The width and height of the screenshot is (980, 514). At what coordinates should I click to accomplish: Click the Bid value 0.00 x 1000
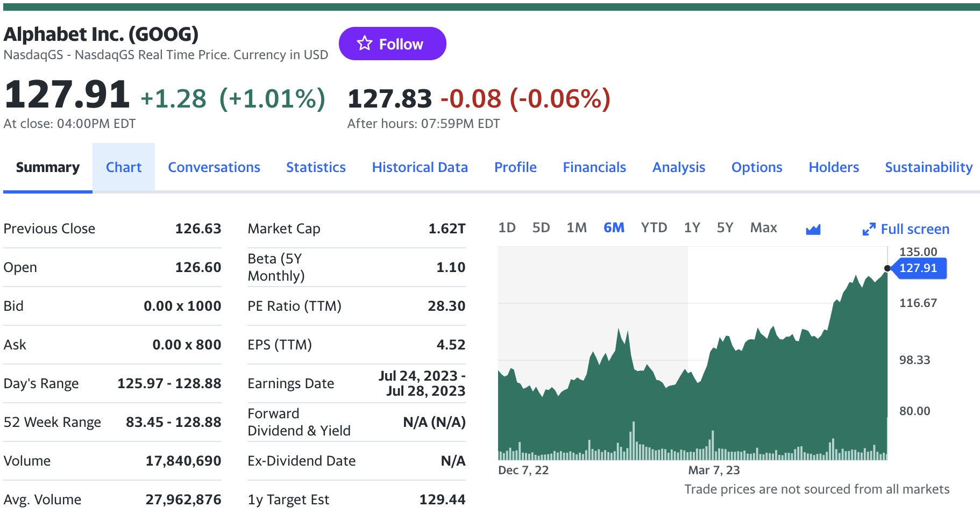tap(182, 306)
